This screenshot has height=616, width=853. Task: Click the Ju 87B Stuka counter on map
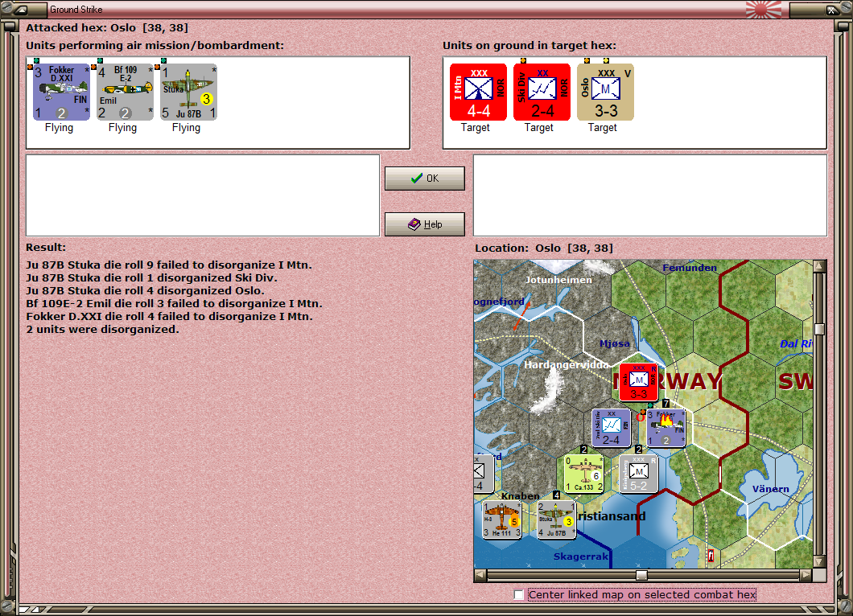click(557, 519)
